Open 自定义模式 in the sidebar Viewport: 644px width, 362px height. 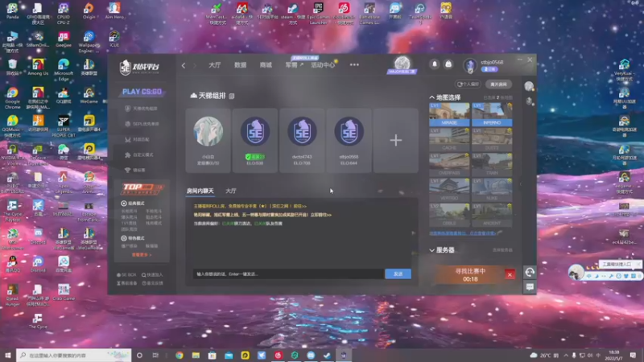138,154
